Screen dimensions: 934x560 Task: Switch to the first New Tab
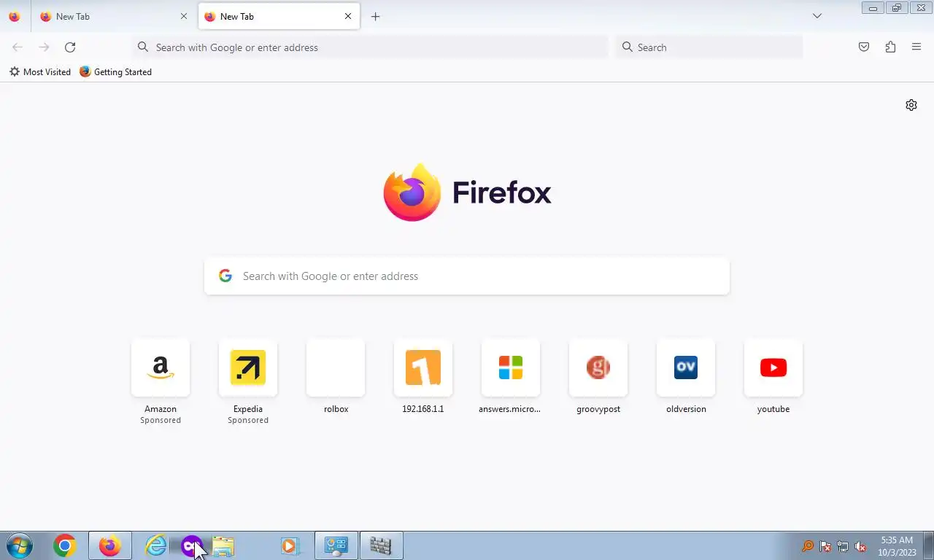(113, 16)
